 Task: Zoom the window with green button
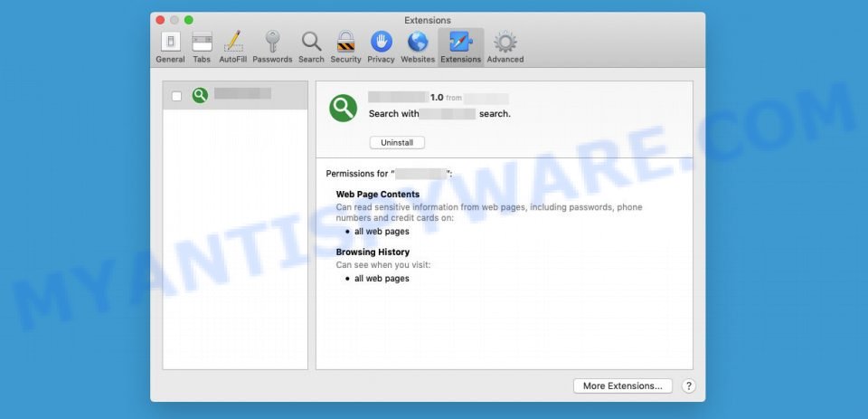[x=189, y=20]
